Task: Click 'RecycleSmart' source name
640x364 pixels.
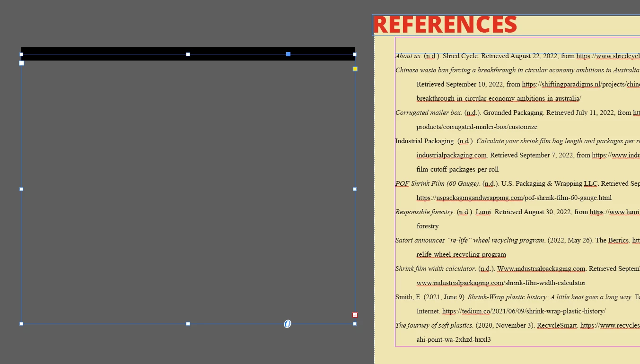Action: point(557,325)
